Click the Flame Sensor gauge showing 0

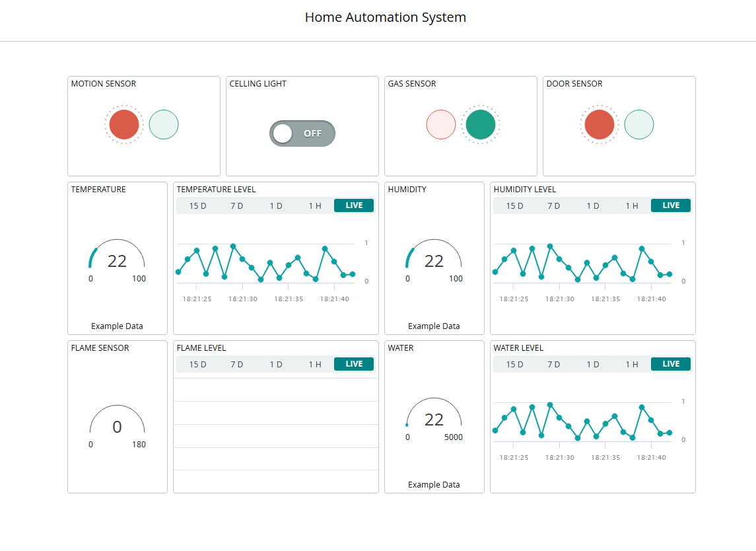pyautogui.click(x=117, y=427)
